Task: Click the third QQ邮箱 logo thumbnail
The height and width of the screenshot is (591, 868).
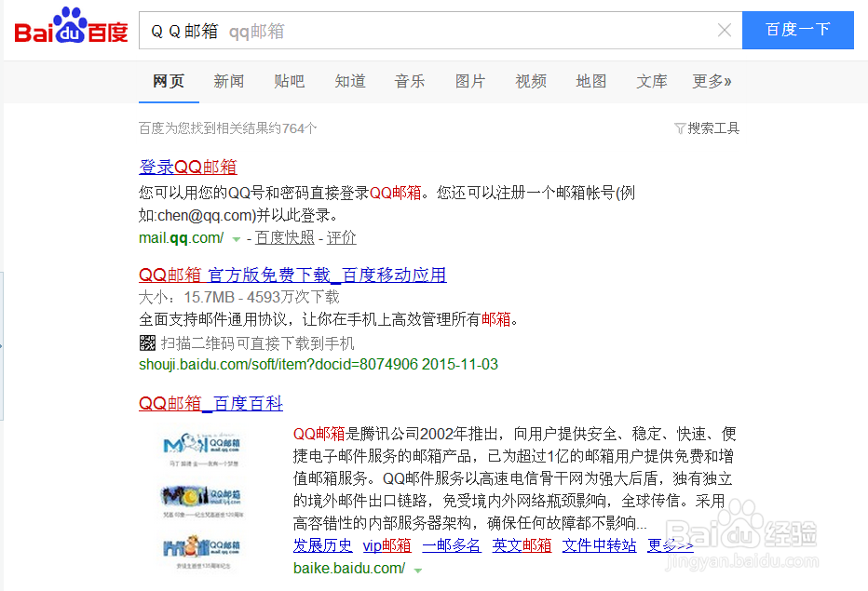Action: tap(203, 552)
